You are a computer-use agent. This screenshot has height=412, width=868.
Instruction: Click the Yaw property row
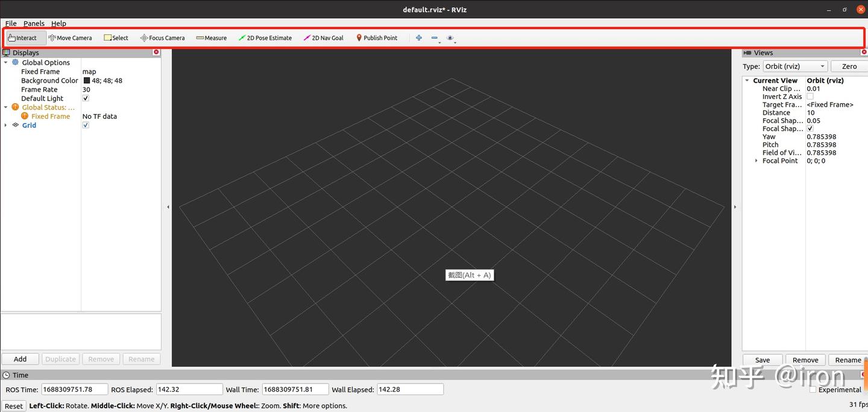tap(805, 137)
